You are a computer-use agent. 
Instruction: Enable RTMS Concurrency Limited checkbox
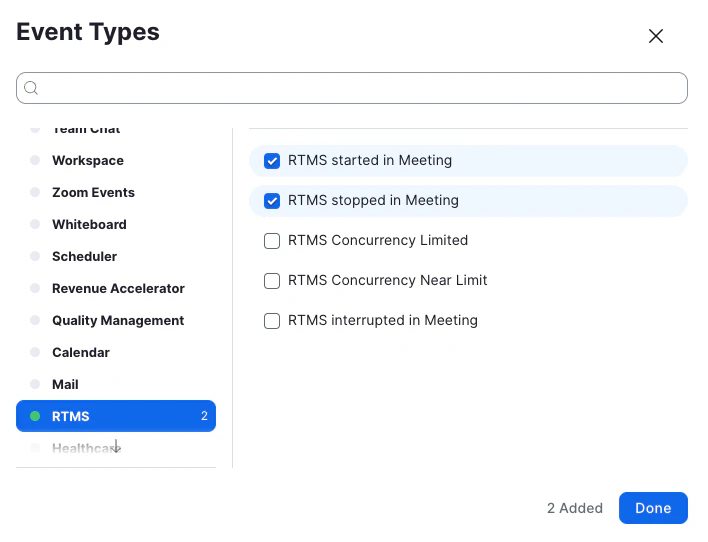[272, 241]
